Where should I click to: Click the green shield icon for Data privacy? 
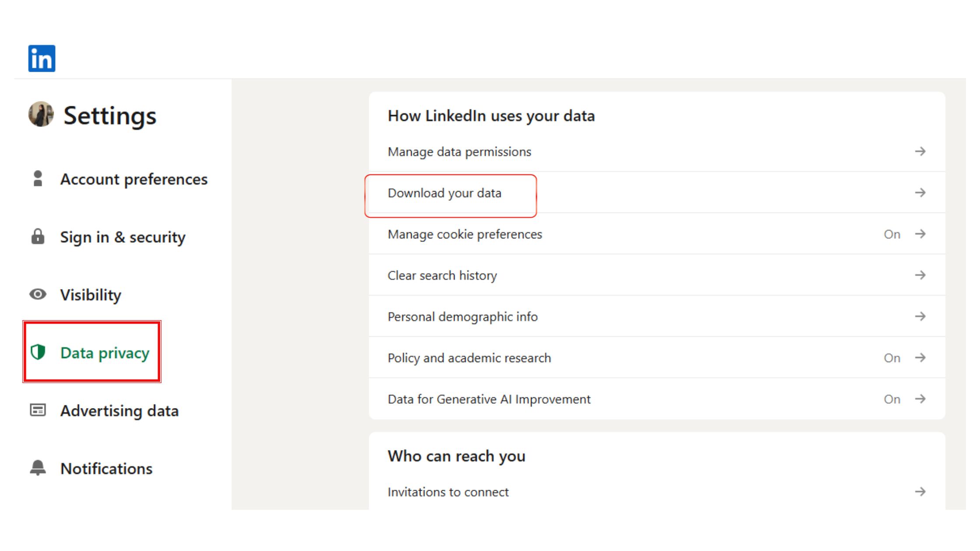[38, 352]
